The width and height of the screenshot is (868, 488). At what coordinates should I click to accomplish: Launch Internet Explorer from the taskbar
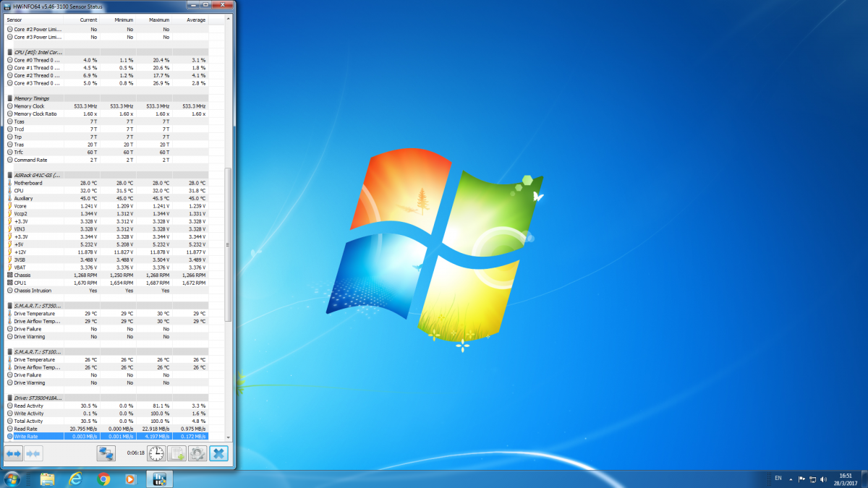click(75, 479)
